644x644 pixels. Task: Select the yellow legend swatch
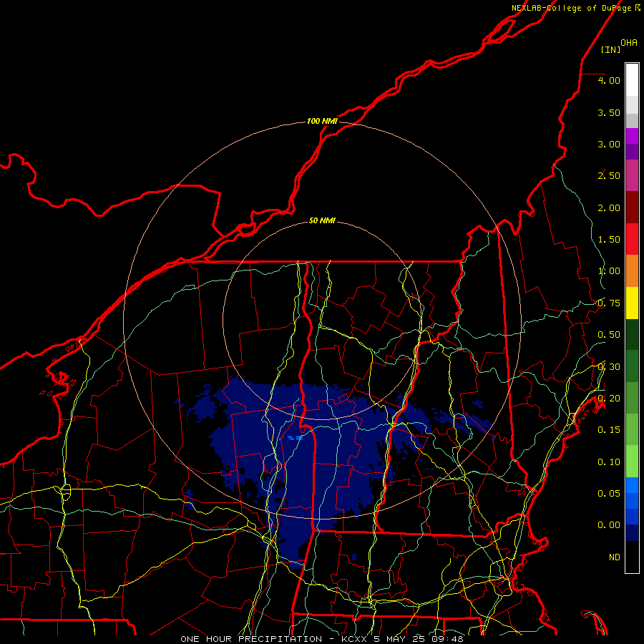tap(632, 303)
